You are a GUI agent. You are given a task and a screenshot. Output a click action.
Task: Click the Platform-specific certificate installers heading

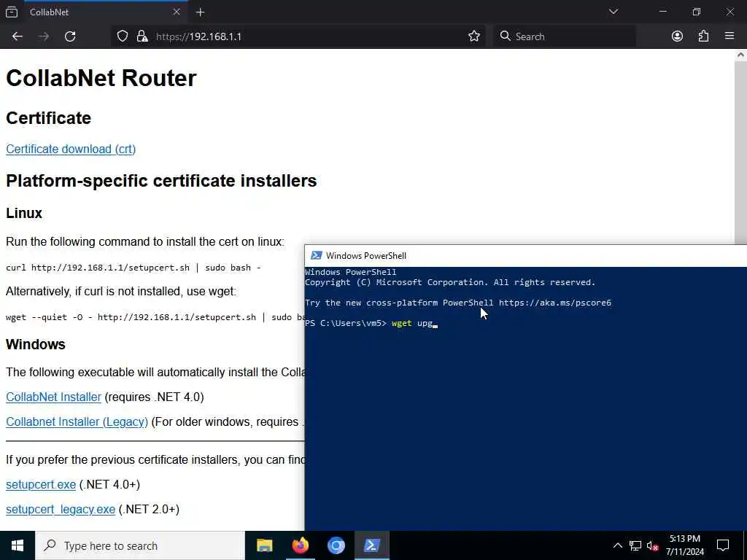161,181
